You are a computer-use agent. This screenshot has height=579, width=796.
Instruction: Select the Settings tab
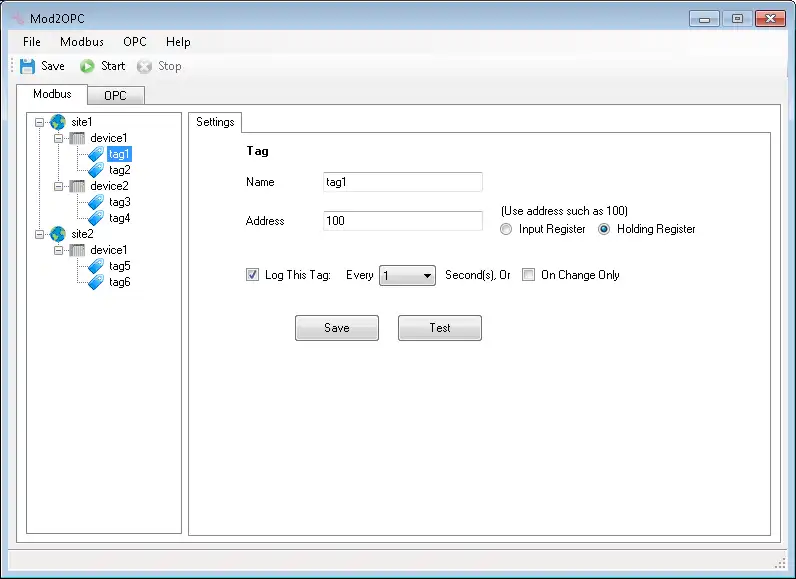coord(215,122)
